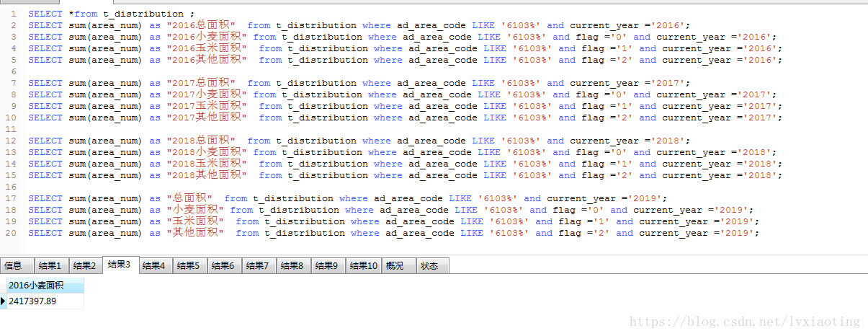
Task: Open the 信息 tab
Action: click(17, 266)
